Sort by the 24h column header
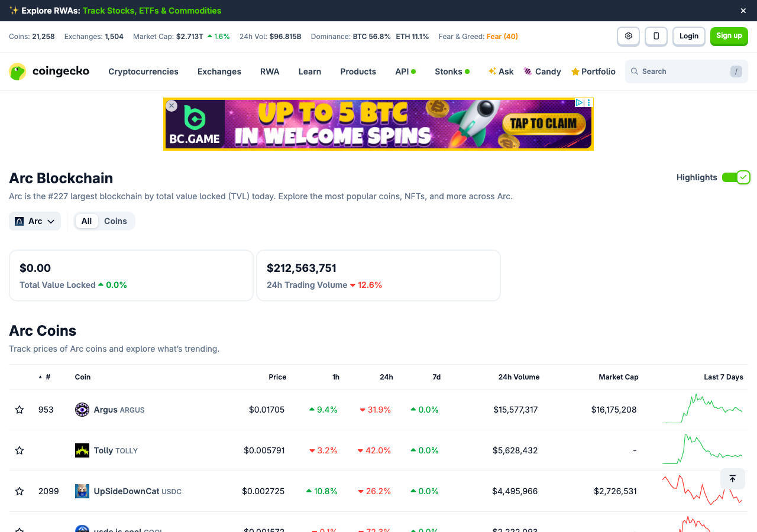Viewport: 757px width, 532px height. (x=386, y=377)
